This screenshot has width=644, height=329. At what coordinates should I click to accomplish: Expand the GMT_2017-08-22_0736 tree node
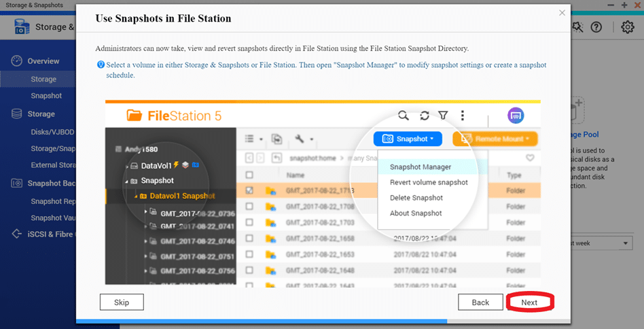coord(146,212)
